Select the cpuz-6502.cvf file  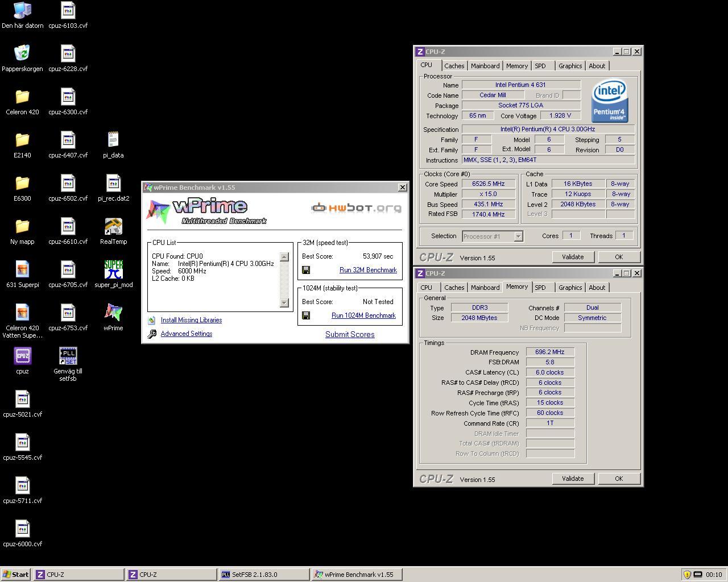point(68,188)
